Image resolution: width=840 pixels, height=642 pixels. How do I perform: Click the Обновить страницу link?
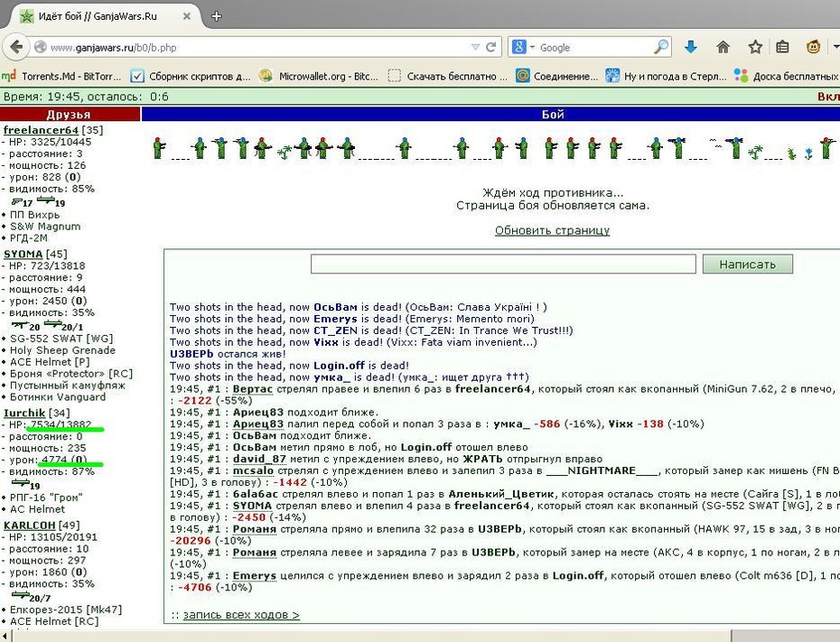click(x=552, y=230)
